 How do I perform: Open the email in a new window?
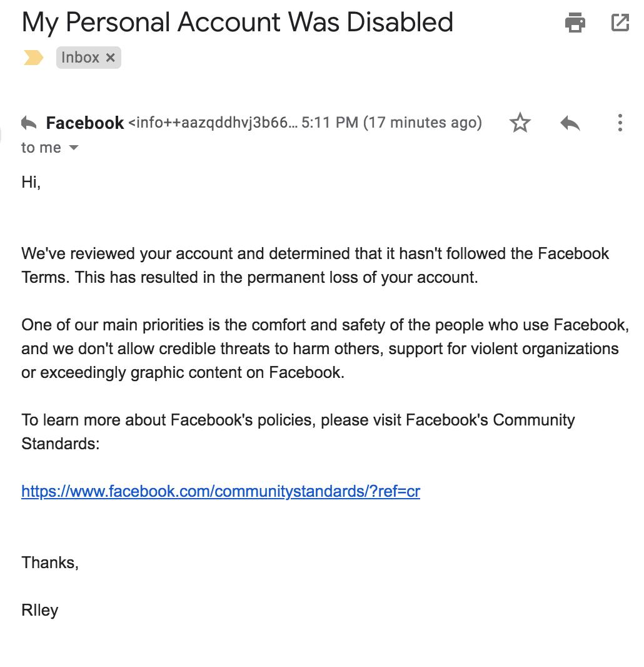coord(620,23)
